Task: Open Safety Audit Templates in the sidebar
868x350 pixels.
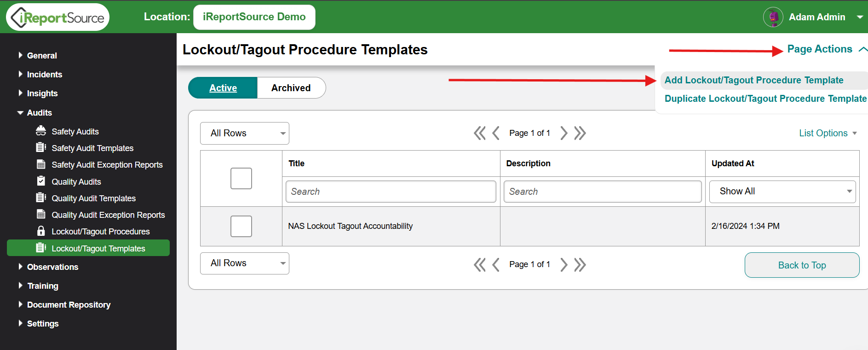Action: coord(92,148)
